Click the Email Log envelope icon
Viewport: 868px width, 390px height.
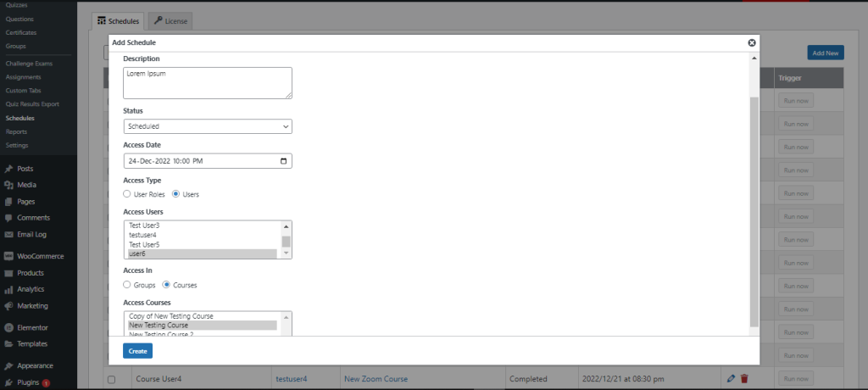8,234
